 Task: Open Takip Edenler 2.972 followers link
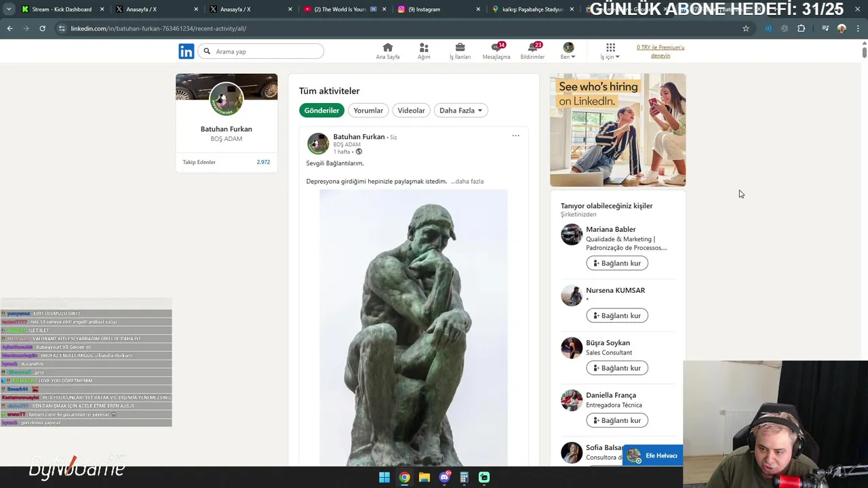point(226,162)
